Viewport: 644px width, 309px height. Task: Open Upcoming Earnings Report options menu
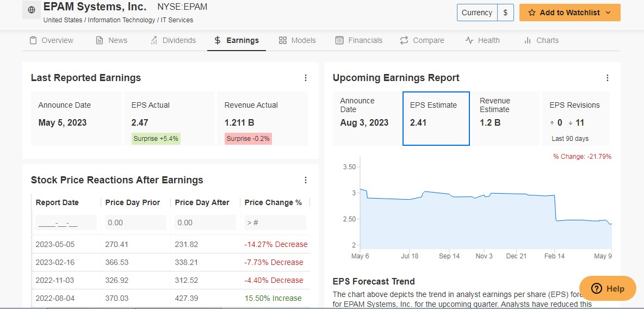point(608,78)
